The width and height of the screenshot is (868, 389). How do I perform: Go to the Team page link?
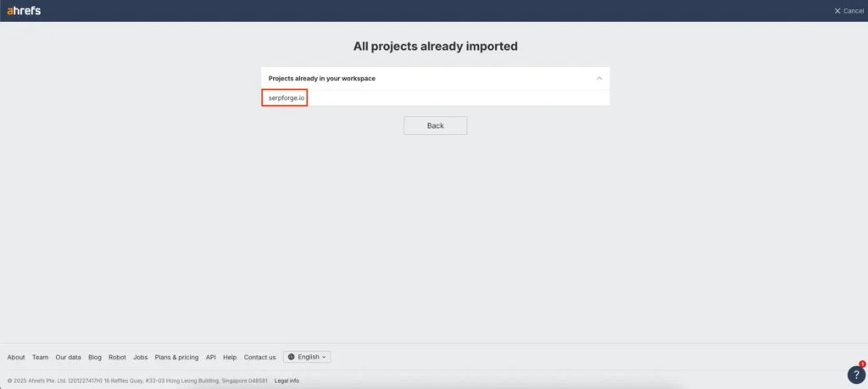[x=40, y=357]
